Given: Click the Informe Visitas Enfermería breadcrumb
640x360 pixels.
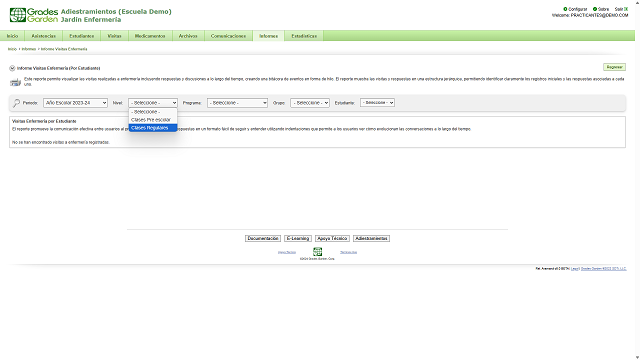Looking at the screenshot, I should 64,49.
